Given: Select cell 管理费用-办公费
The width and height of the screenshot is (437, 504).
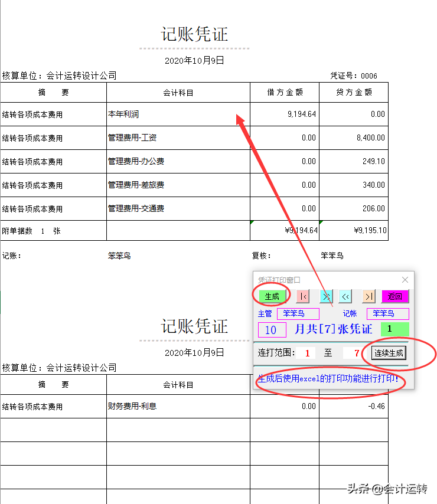Looking at the screenshot, I should tap(178, 161).
